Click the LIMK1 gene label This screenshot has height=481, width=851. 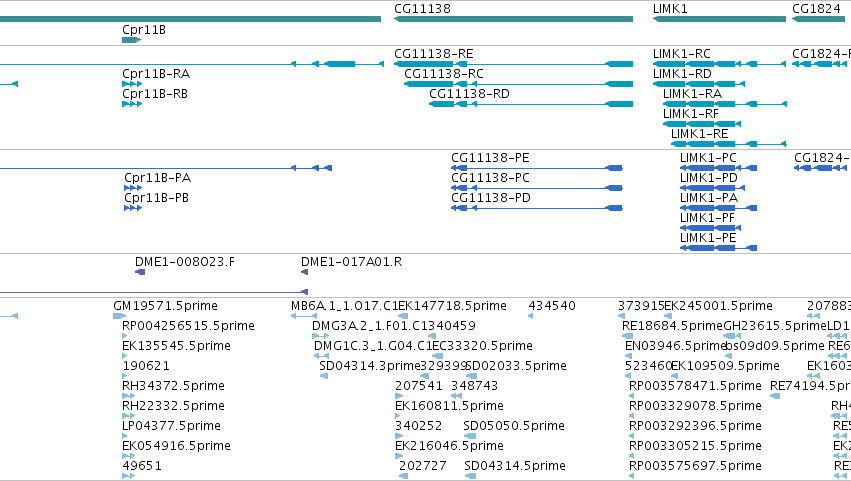(x=670, y=9)
